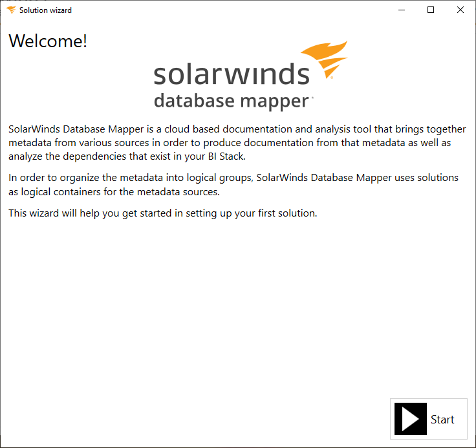The width and height of the screenshot is (476, 448).
Task: Click the paragraph starting 'In order to organize'
Action: [x=233, y=184]
